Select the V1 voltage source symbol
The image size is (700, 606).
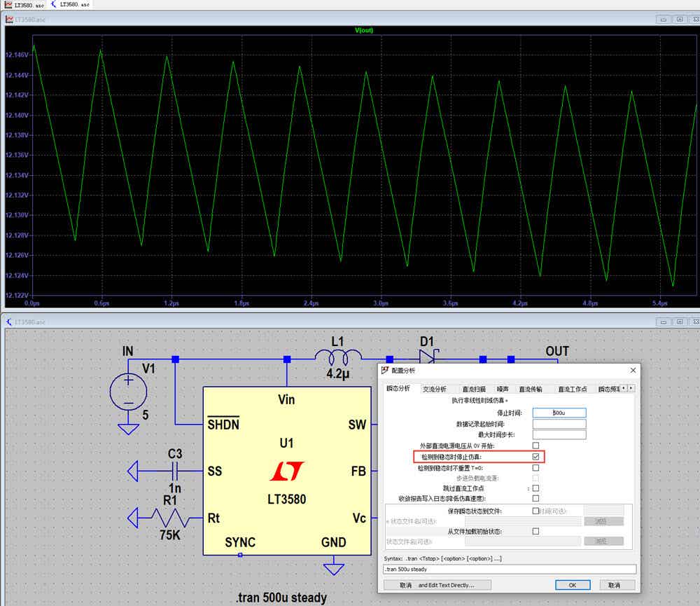pyautogui.click(x=128, y=392)
